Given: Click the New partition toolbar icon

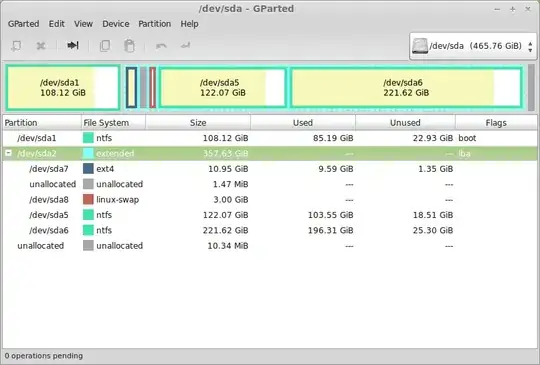Looking at the screenshot, I should pyautogui.click(x=16, y=45).
